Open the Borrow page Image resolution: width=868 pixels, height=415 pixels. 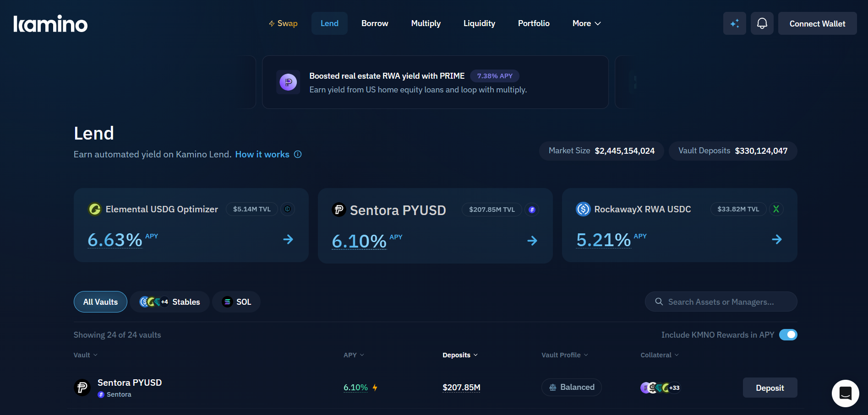pyautogui.click(x=375, y=23)
